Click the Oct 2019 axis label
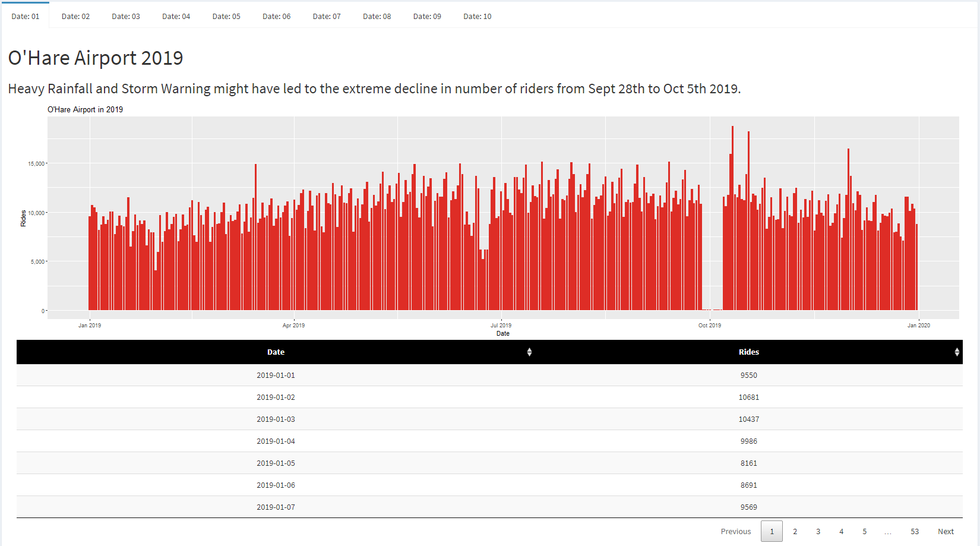This screenshot has width=980, height=546. point(710,325)
